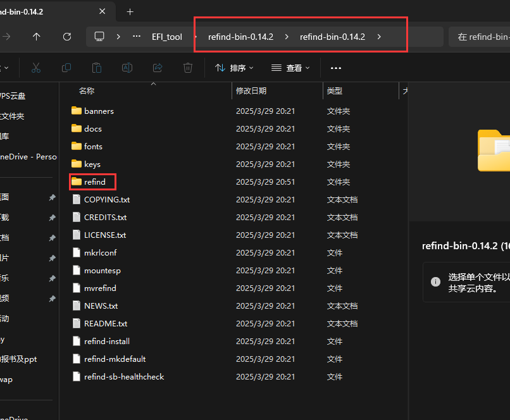Click the large folder preview thumbnail
510x420 pixels.
[x=494, y=150]
